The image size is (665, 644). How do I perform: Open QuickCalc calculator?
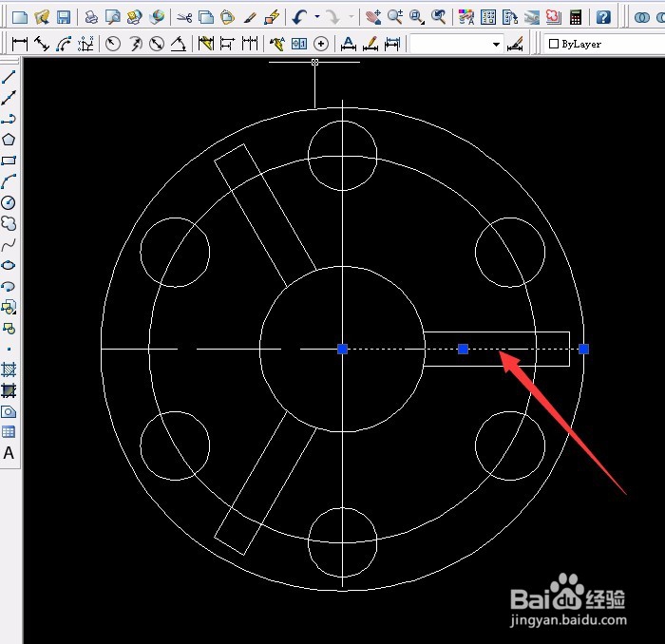coord(576,17)
